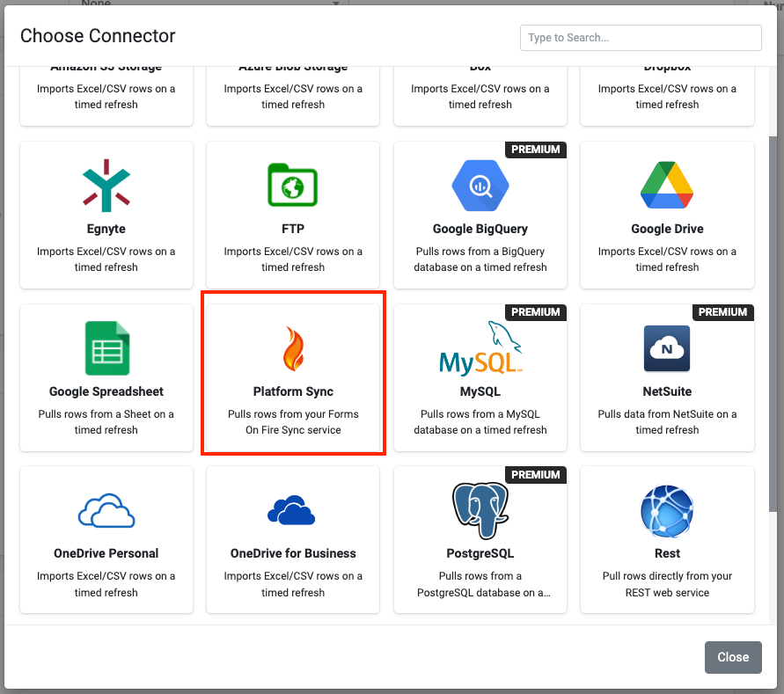The height and width of the screenshot is (694, 784).
Task: Click the FTP title text
Action: click(293, 229)
